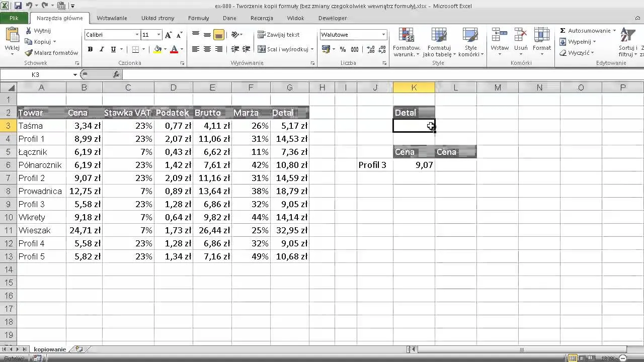Viewport: 644px width, 362px height.
Task: Insert cells with Wstaw
Action: (500, 42)
